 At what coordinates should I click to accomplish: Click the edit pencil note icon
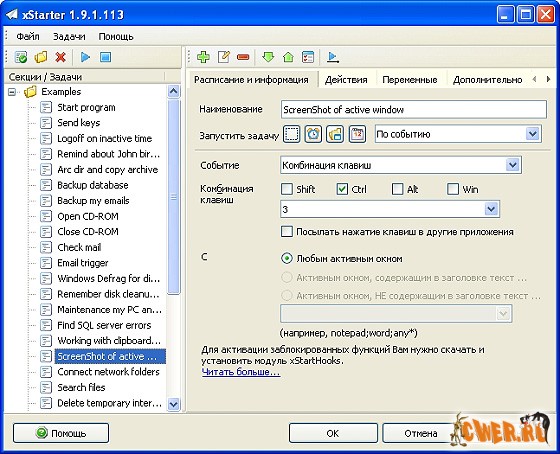(224, 57)
